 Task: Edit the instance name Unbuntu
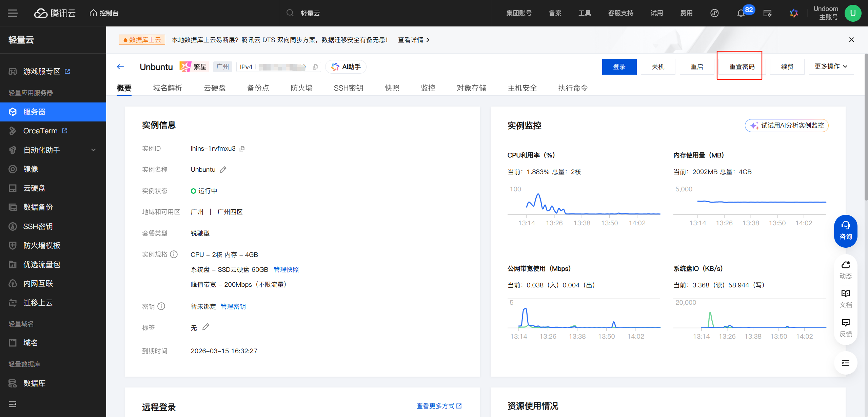223,170
